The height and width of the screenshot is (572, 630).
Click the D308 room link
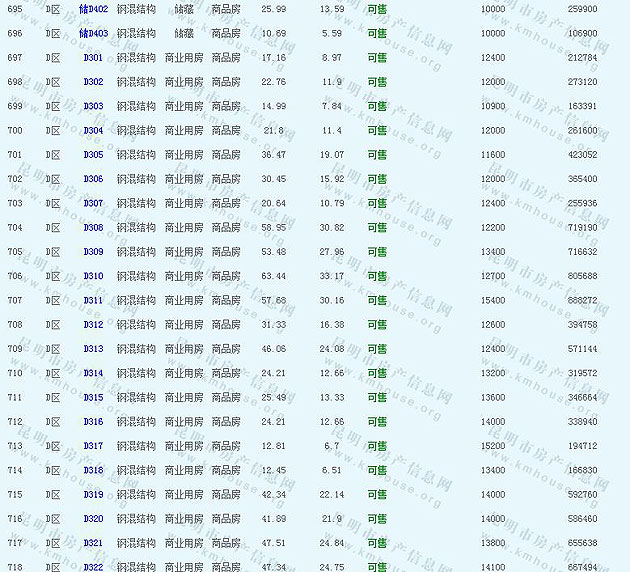tap(93, 228)
